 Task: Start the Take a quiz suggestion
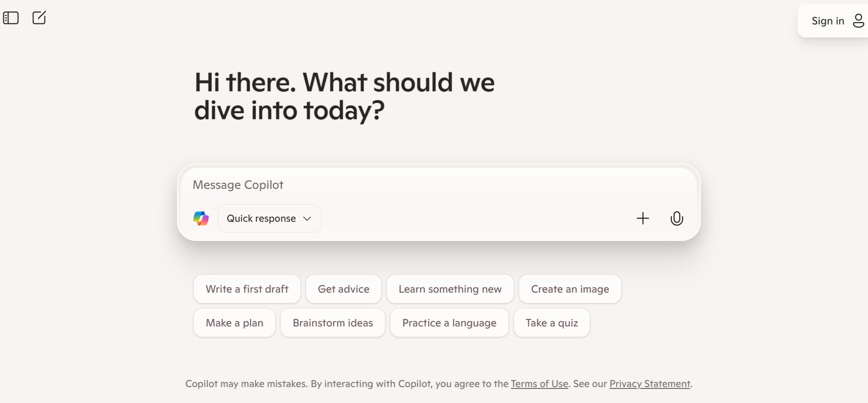(x=552, y=323)
